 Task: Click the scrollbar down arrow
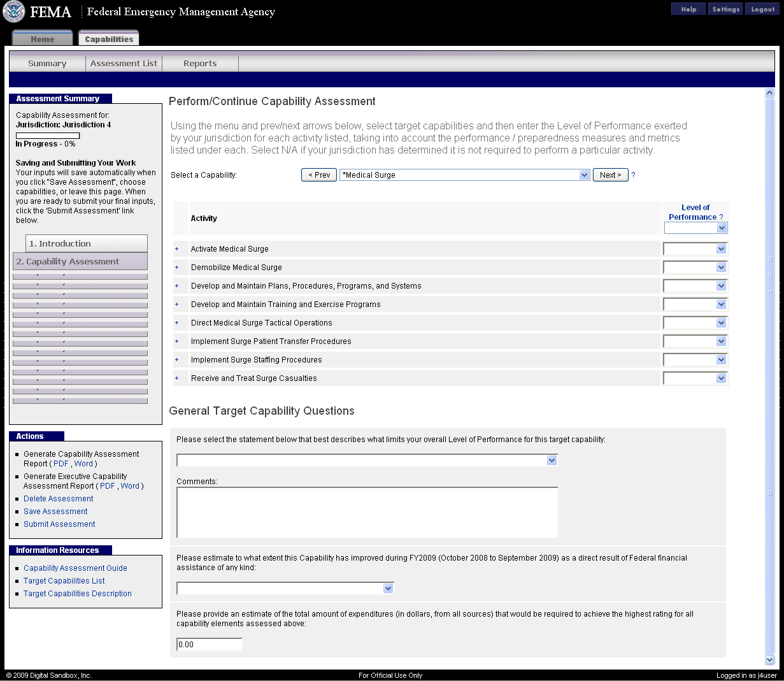point(769,660)
